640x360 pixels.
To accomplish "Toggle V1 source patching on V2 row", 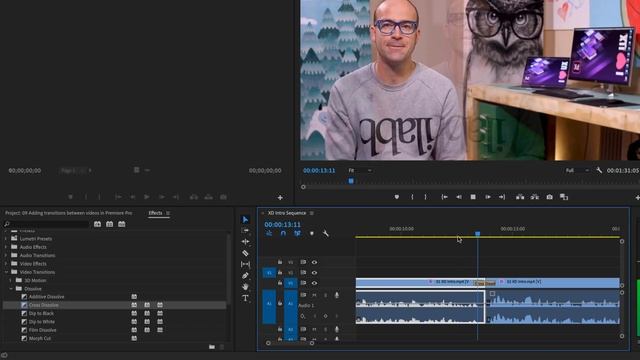I will click(269, 273).
